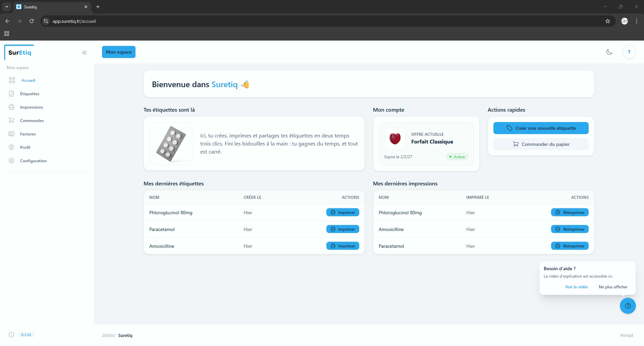644x346 pixels.
Task: Click Forfait Classique offer name
Action: click(x=432, y=141)
